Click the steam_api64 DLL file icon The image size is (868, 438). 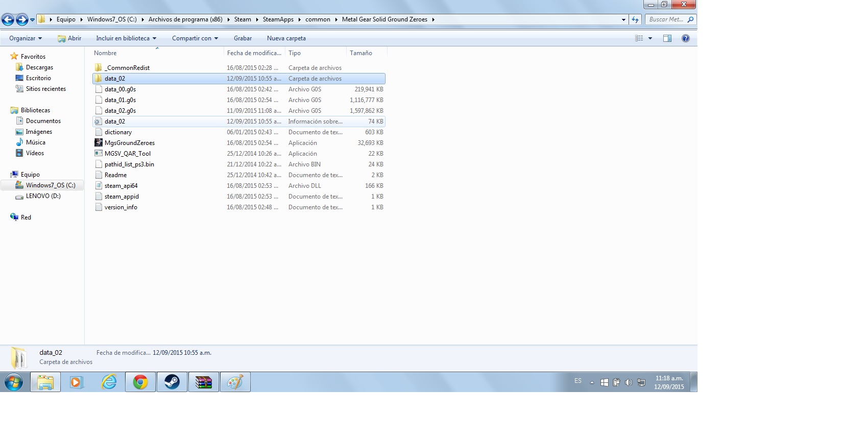pyautogui.click(x=99, y=186)
